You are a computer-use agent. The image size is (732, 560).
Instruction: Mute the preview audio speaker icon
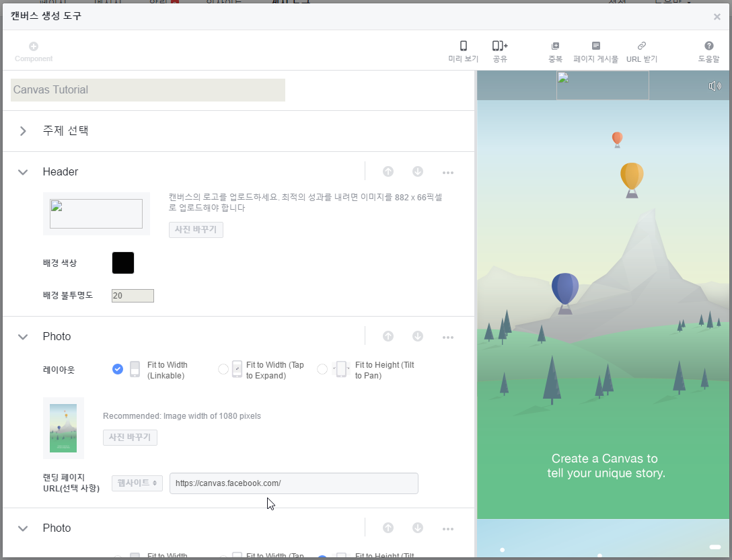pos(715,85)
